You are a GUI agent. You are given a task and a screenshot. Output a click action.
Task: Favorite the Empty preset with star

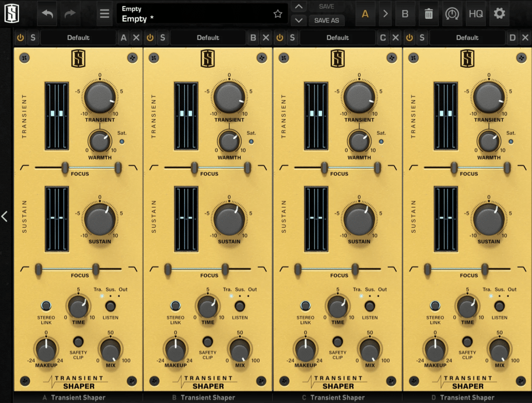pyautogui.click(x=278, y=13)
